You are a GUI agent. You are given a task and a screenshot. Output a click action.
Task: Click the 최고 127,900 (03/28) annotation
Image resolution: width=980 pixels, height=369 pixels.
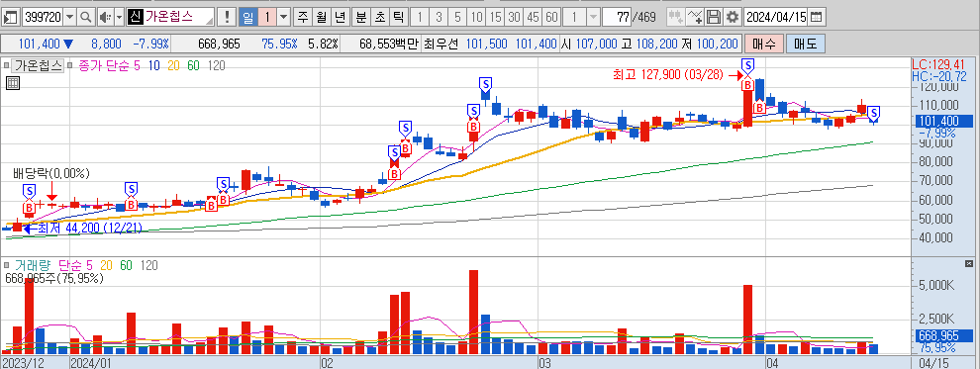[667, 75]
